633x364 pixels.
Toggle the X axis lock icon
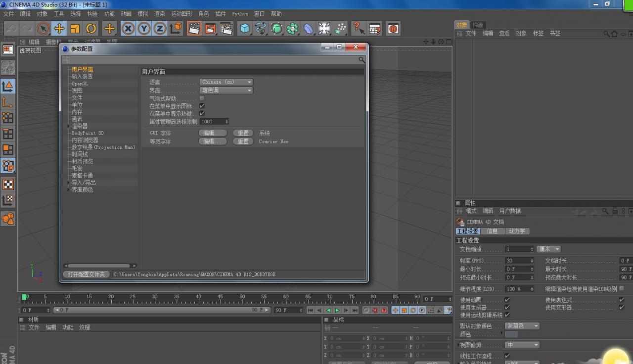[128, 29]
